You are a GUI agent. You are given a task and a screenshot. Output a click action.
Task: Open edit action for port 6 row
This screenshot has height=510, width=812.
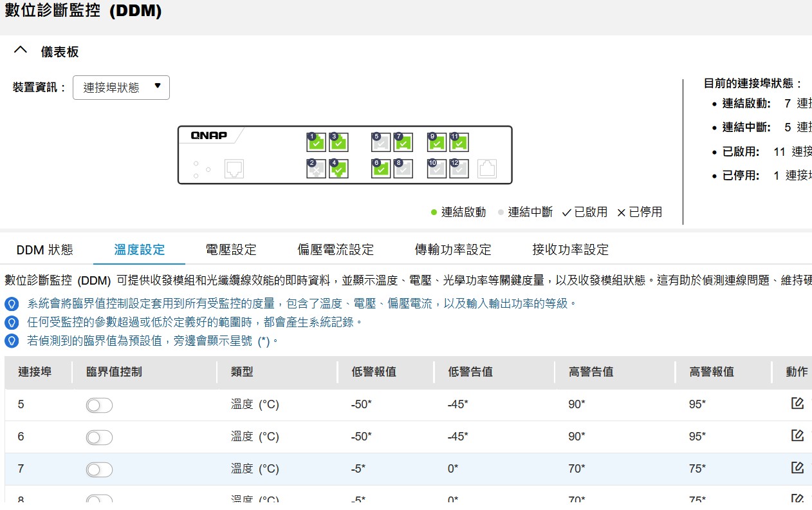(x=797, y=436)
